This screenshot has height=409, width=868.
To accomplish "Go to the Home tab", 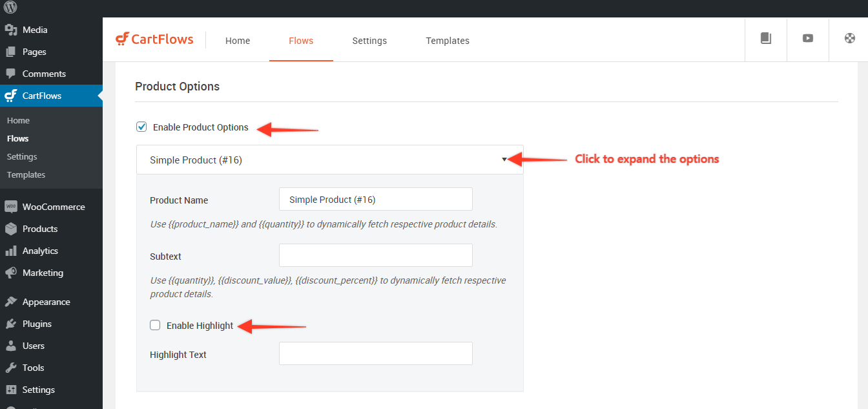I will point(238,41).
